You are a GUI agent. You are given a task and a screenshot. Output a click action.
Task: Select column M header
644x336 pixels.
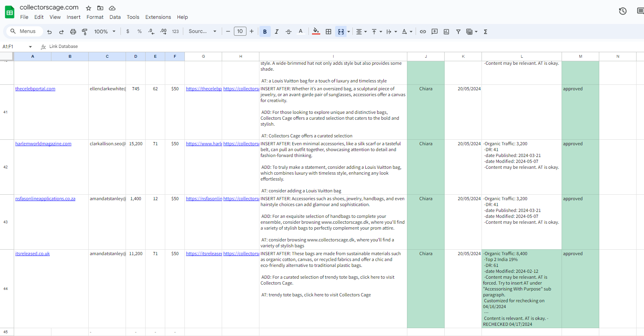[x=580, y=57]
